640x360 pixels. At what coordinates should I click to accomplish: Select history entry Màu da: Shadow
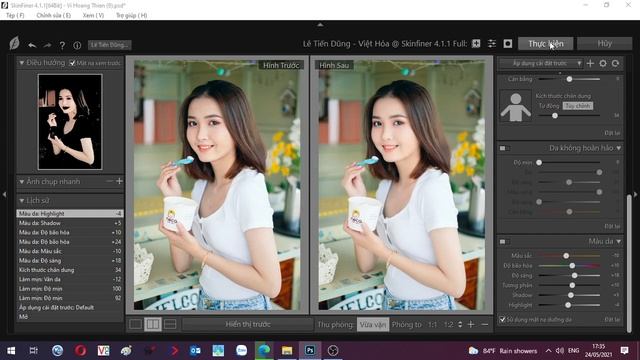pos(70,223)
